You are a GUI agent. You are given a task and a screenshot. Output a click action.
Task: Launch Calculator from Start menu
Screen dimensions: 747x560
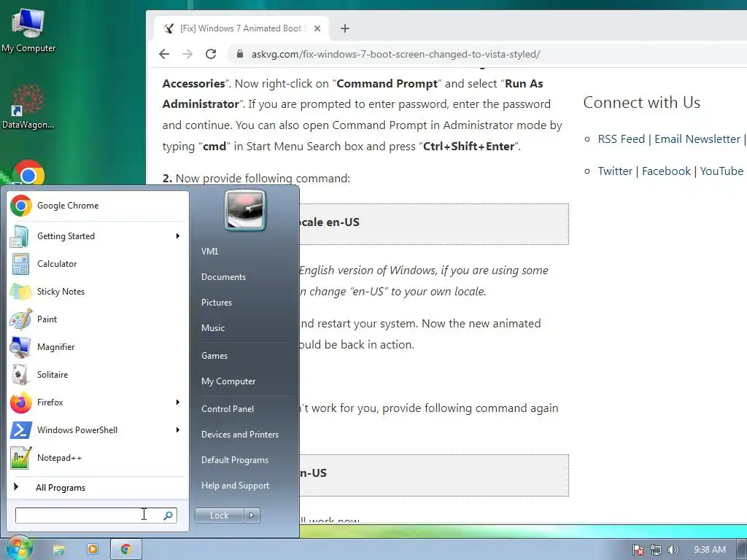coord(98,264)
